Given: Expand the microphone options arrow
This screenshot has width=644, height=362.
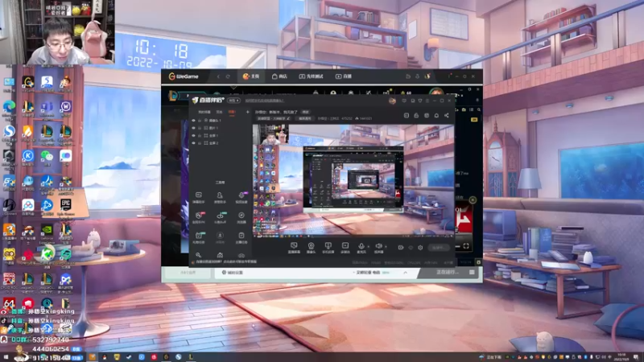Looking at the screenshot, I should click(x=368, y=247).
